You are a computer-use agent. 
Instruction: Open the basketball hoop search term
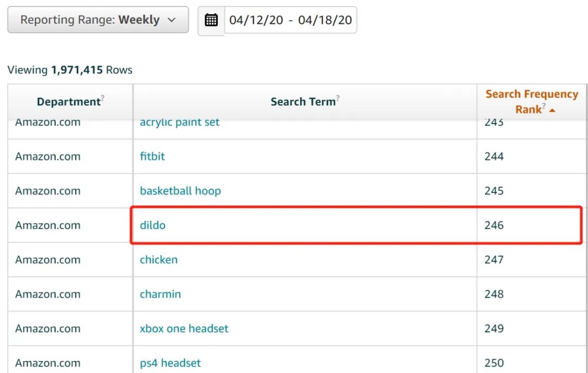pyautogui.click(x=180, y=191)
